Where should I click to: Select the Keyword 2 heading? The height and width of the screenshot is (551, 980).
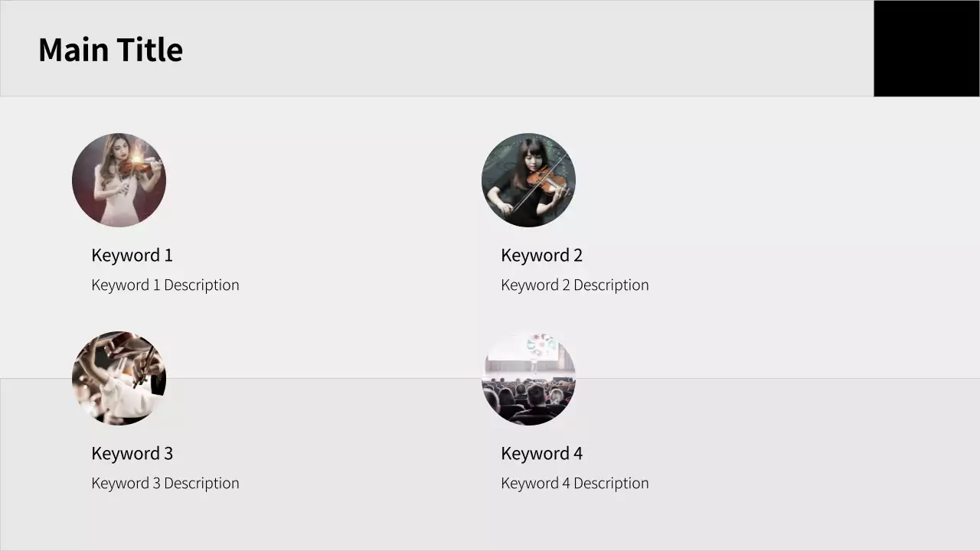click(541, 256)
